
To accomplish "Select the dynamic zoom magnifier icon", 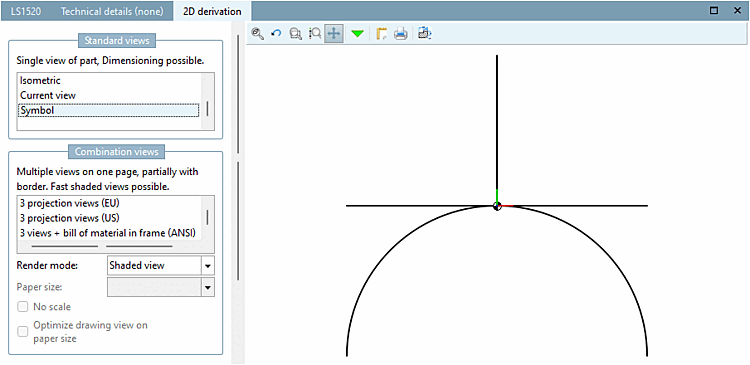I will (315, 33).
